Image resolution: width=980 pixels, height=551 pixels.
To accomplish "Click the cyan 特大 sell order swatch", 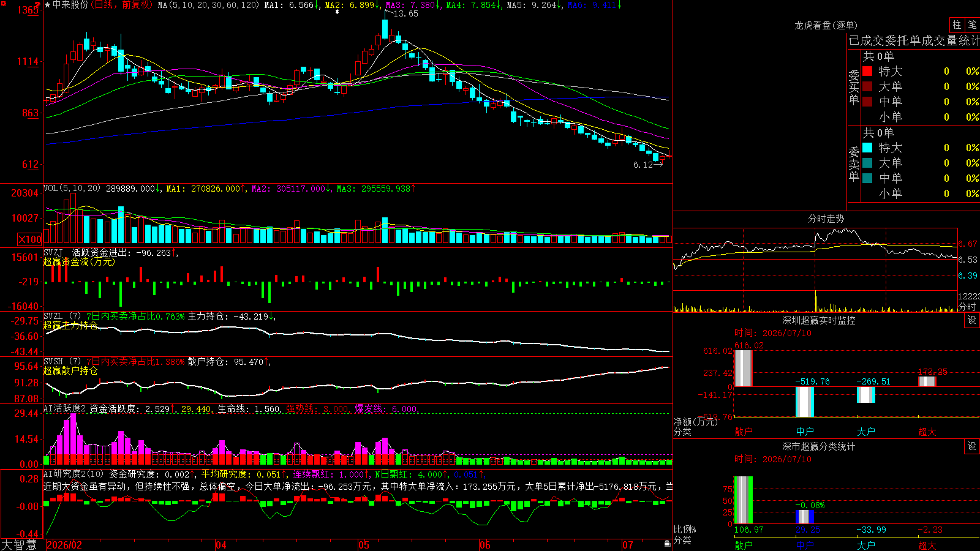I will coord(867,148).
